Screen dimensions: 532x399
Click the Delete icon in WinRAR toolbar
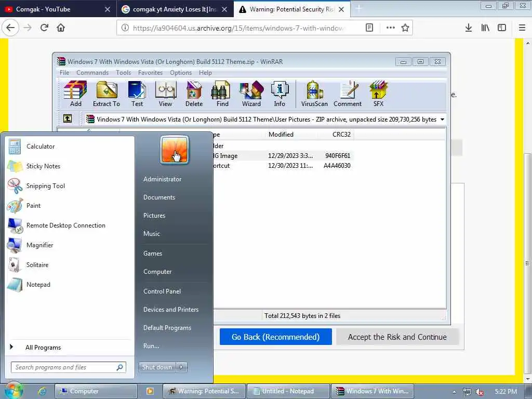(194, 94)
